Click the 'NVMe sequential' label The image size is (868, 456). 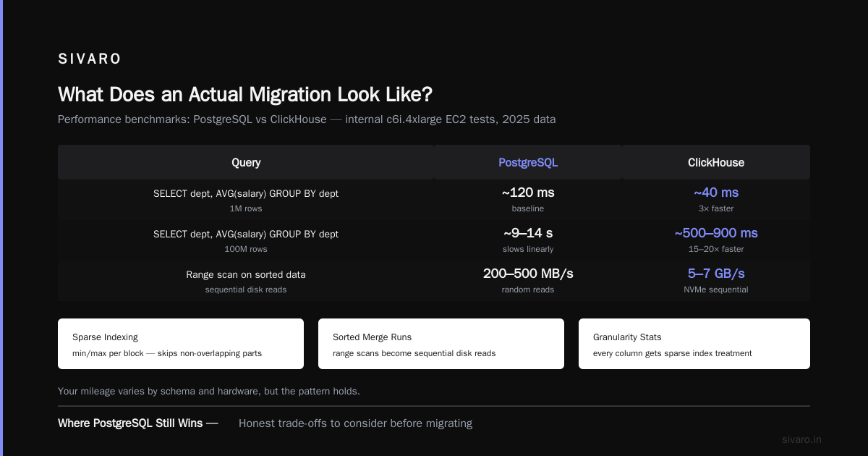[x=716, y=290]
